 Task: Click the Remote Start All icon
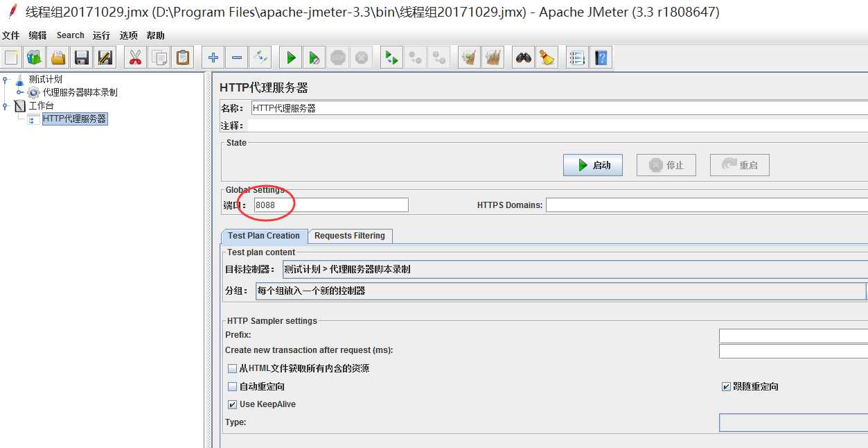tap(392, 58)
